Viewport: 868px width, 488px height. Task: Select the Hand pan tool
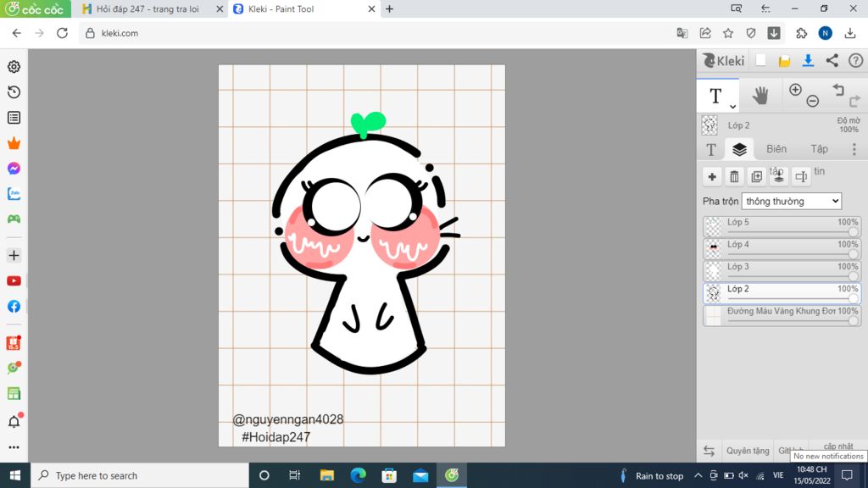pos(760,96)
